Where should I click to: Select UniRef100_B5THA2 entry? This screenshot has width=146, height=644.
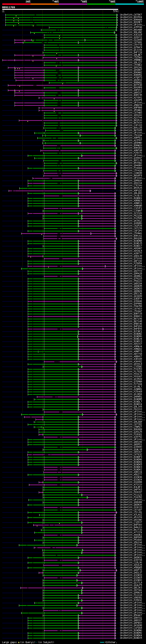131,163
